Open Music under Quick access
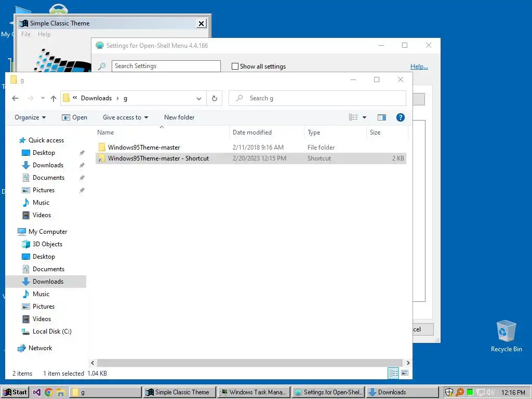Screen dimensions: 532x399 point(41,203)
